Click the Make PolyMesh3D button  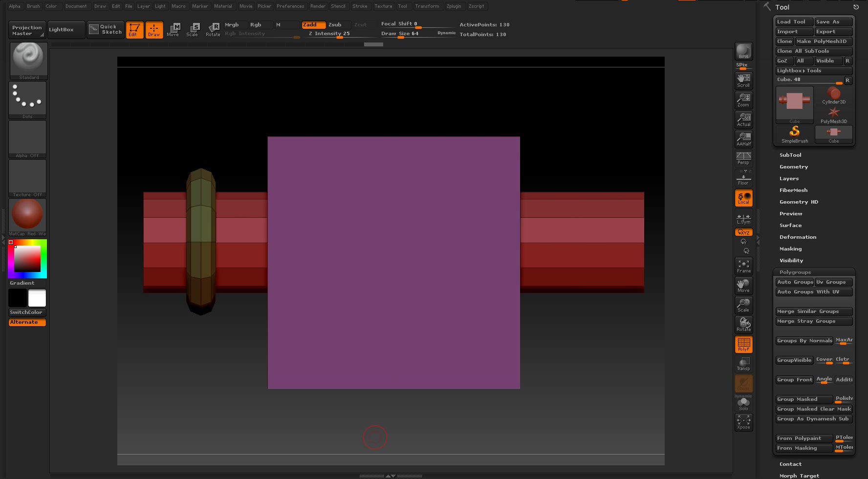point(824,42)
